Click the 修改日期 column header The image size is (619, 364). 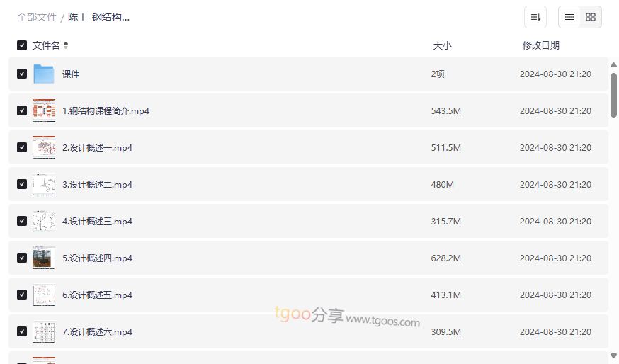[x=540, y=45]
